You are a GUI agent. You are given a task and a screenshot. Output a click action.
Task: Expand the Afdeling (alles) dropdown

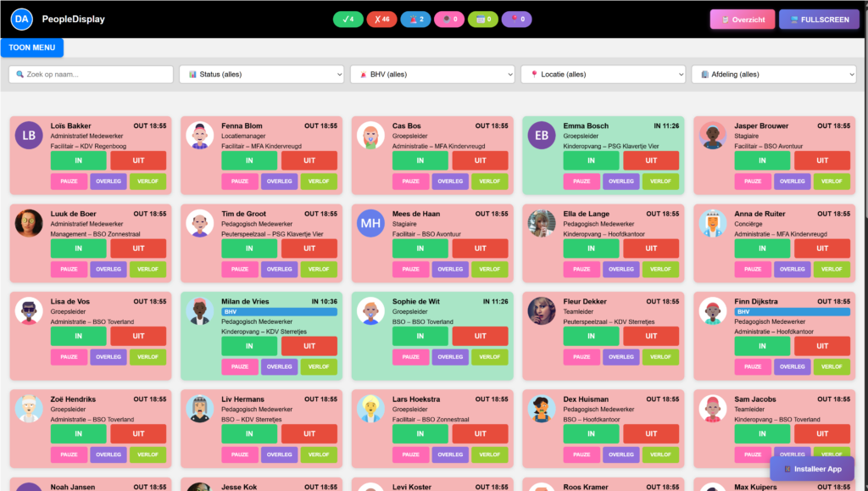[x=774, y=75]
